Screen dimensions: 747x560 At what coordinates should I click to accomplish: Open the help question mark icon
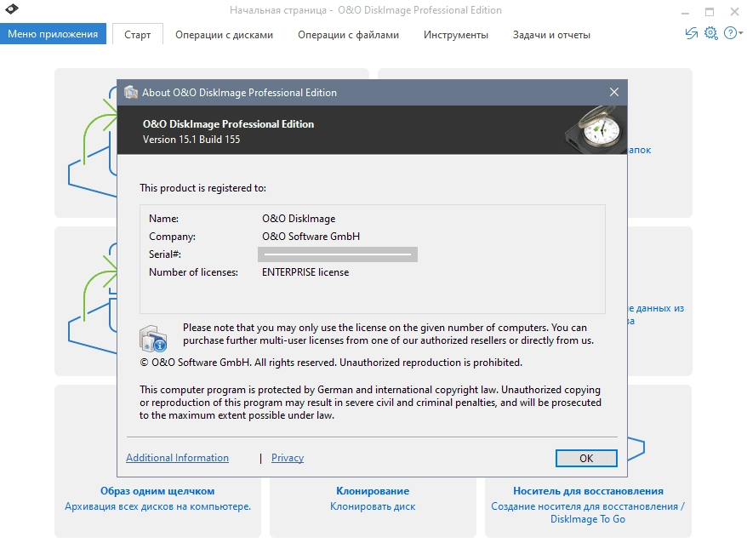pyautogui.click(x=730, y=33)
